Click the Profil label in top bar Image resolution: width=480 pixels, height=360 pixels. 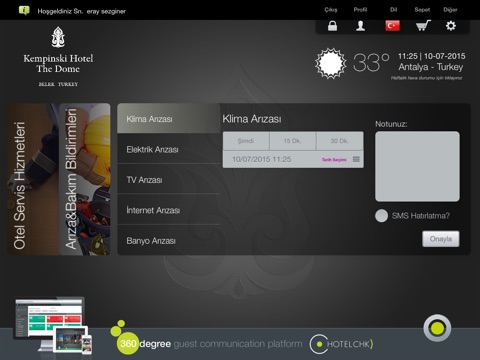360,10
